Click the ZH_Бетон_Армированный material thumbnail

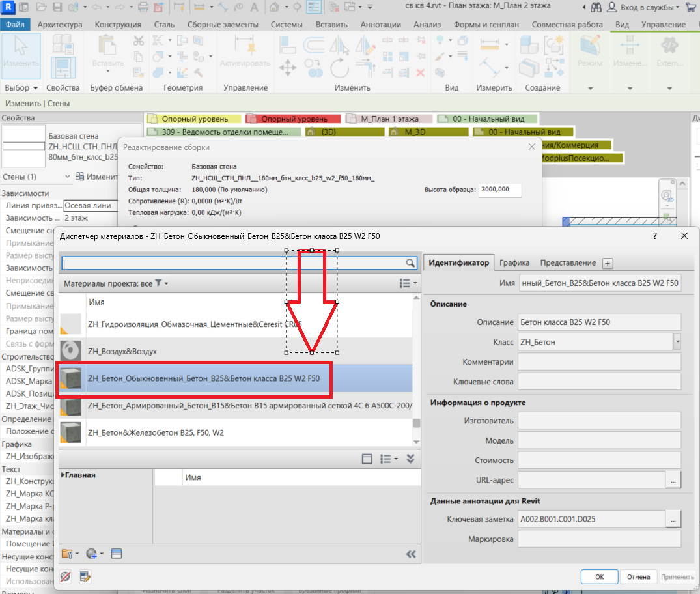point(70,406)
